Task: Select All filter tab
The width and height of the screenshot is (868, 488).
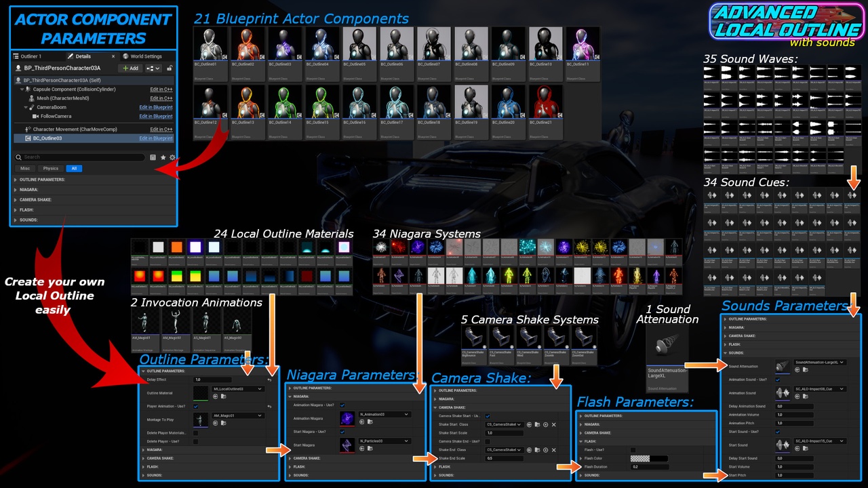Action: 74,168
